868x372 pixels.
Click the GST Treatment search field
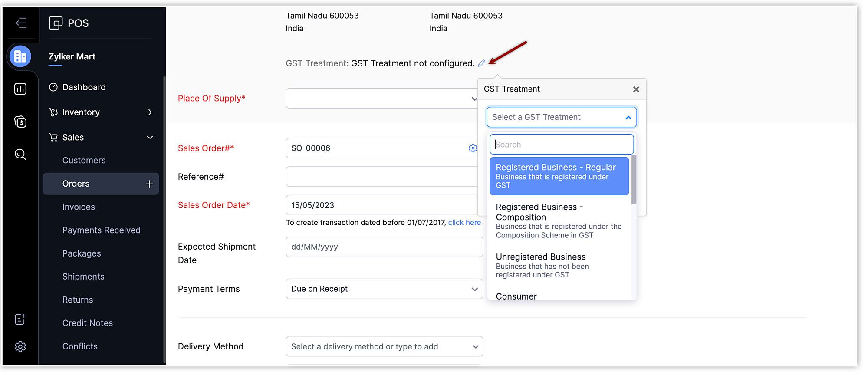pos(561,145)
